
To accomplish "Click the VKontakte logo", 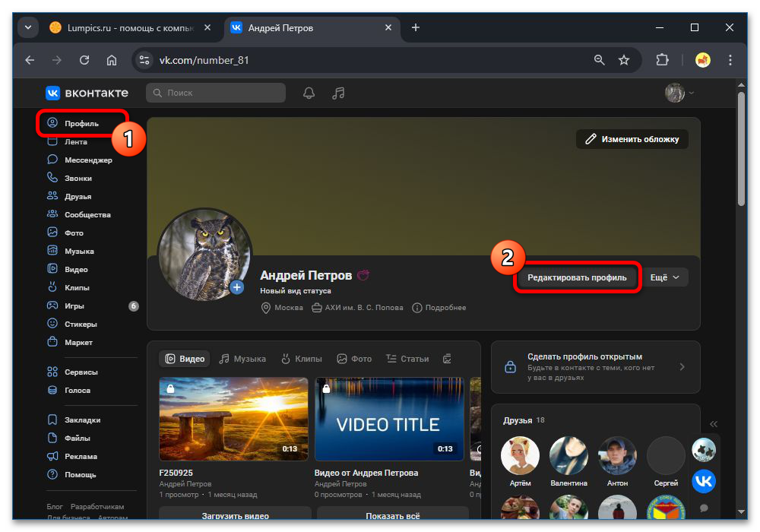I will (87, 93).
